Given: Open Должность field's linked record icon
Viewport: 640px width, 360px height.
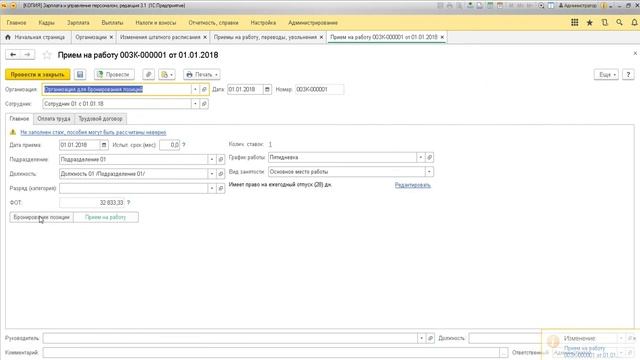Looking at the screenshot, I should (221, 174).
